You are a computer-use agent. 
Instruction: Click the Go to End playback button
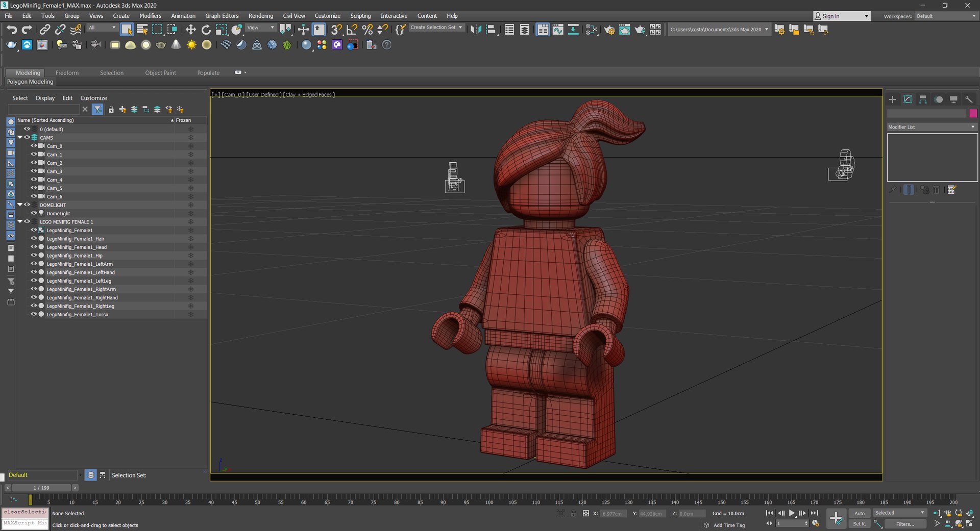click(x=814, y=513)
